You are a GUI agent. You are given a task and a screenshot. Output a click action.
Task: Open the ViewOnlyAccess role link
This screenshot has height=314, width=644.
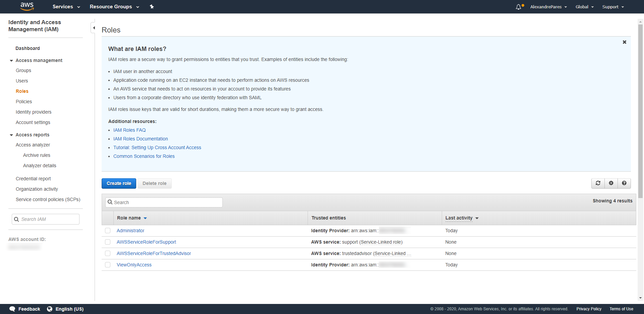(134, 265)
